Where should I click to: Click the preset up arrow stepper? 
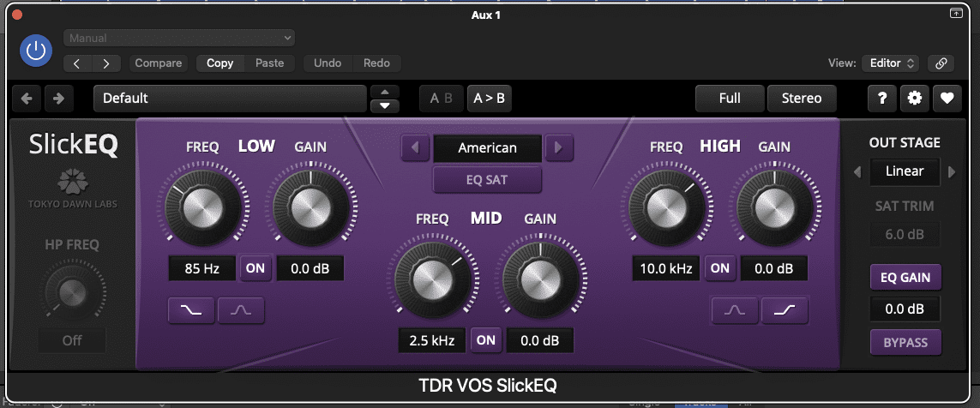tap(385, 91)
